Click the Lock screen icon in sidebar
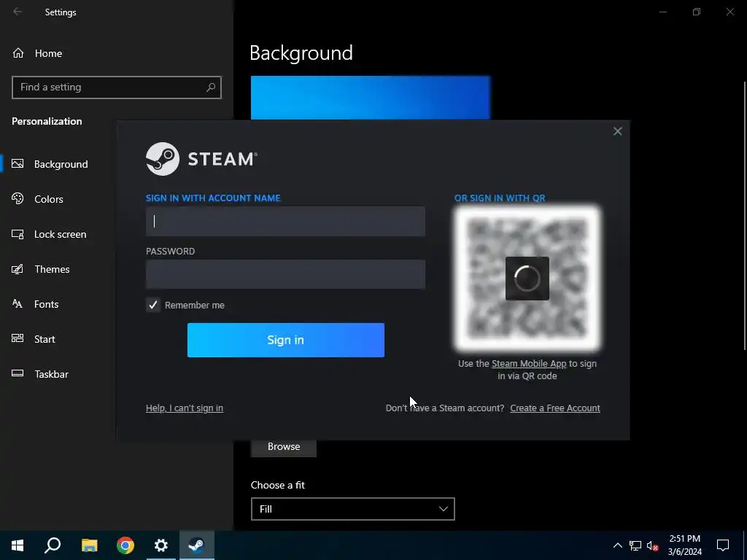Screen dimensions: 747x560 (x=18, y=234)
